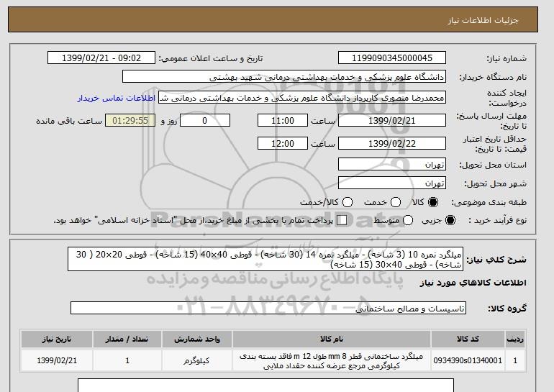
Task: Click the جزئیات اطلاعات نیاز header title
Action: [x=483, y=20]
